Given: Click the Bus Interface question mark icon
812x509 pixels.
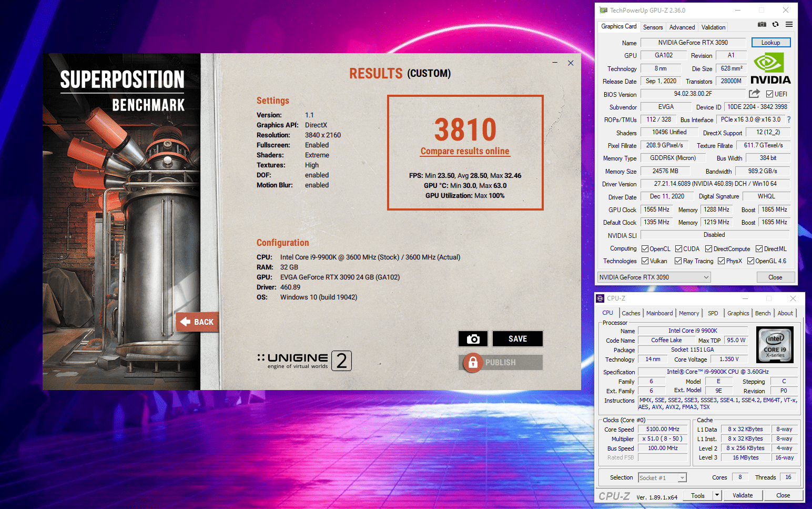Looking at the screenshot, I should coord(789,119).
